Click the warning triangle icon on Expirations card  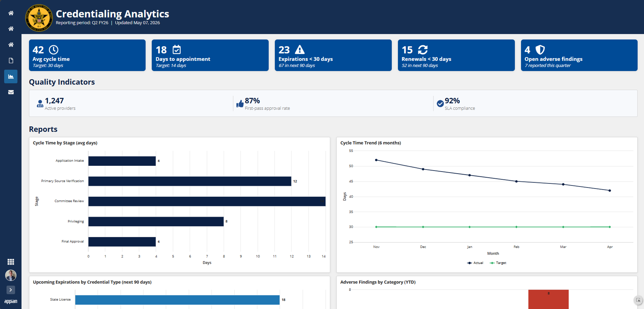(300, 49)
